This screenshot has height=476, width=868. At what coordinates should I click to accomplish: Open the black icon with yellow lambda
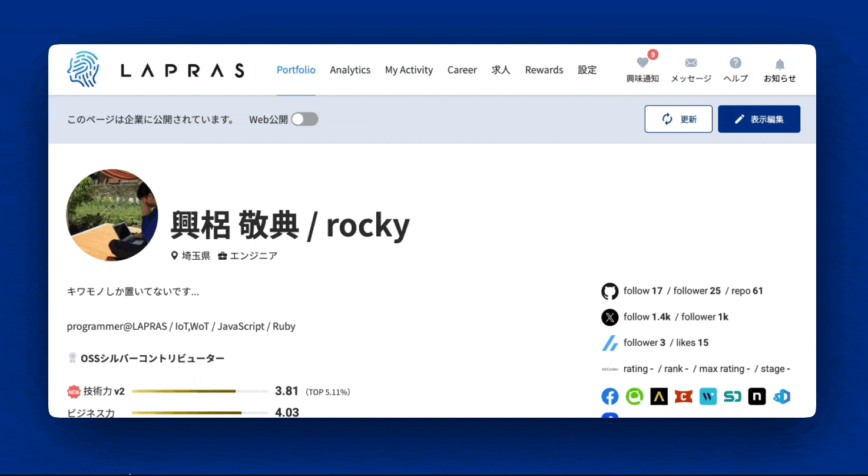[659, 396]
